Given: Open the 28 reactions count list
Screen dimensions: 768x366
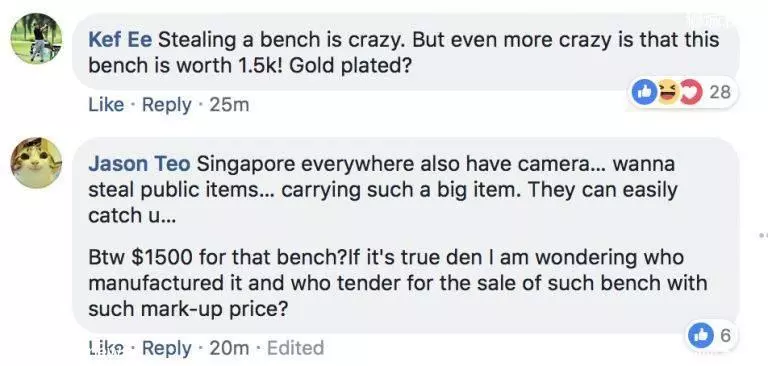Looking at the screenshot, I should point(720,92).
